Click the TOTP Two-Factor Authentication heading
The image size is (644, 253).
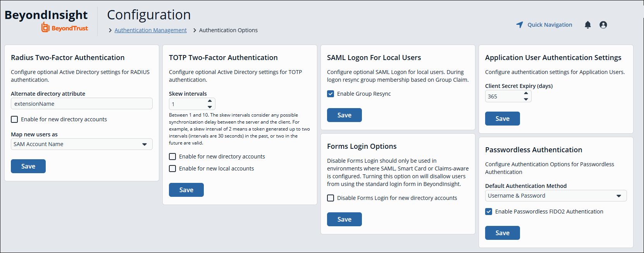223,58
